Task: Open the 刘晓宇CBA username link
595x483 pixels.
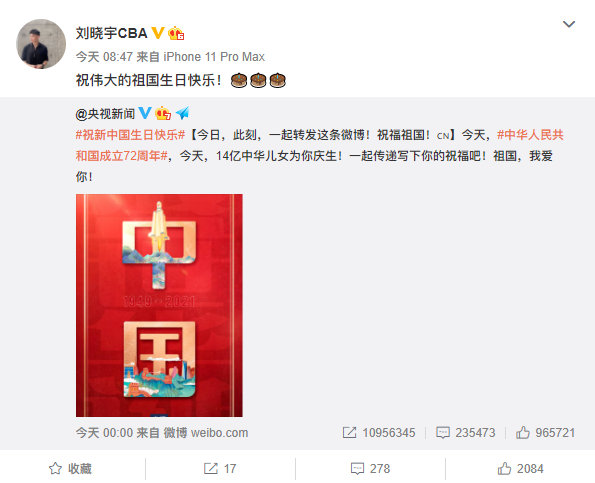Action: pos(111,33)
